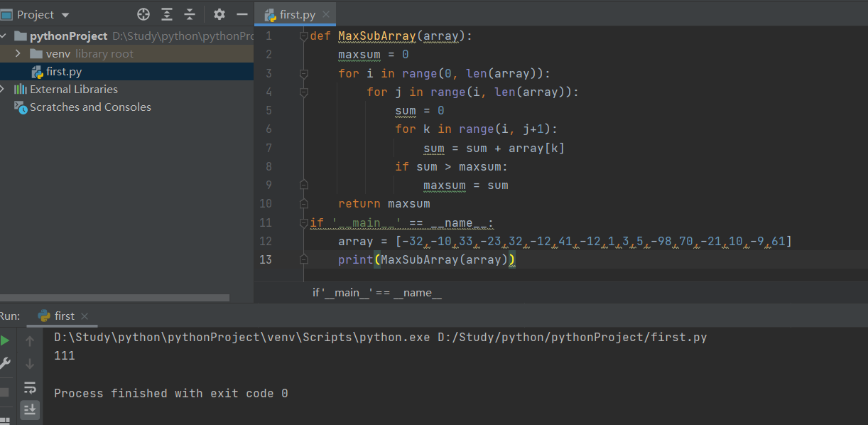Click the array list definition on line 12

click(565, 241)
